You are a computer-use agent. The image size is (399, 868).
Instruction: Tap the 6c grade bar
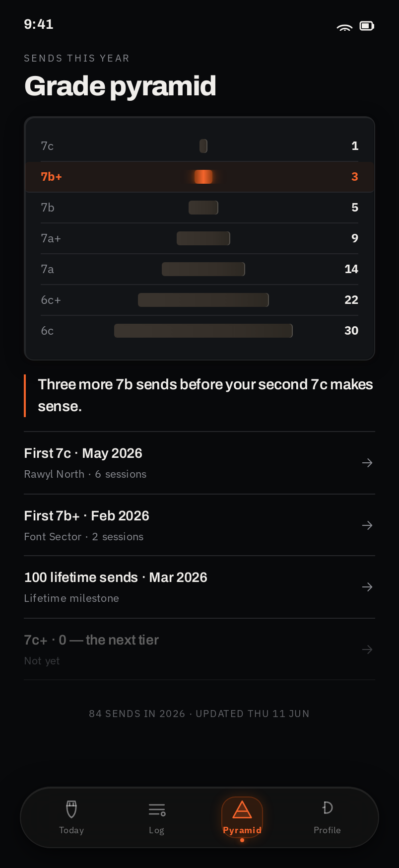[203, 331]
